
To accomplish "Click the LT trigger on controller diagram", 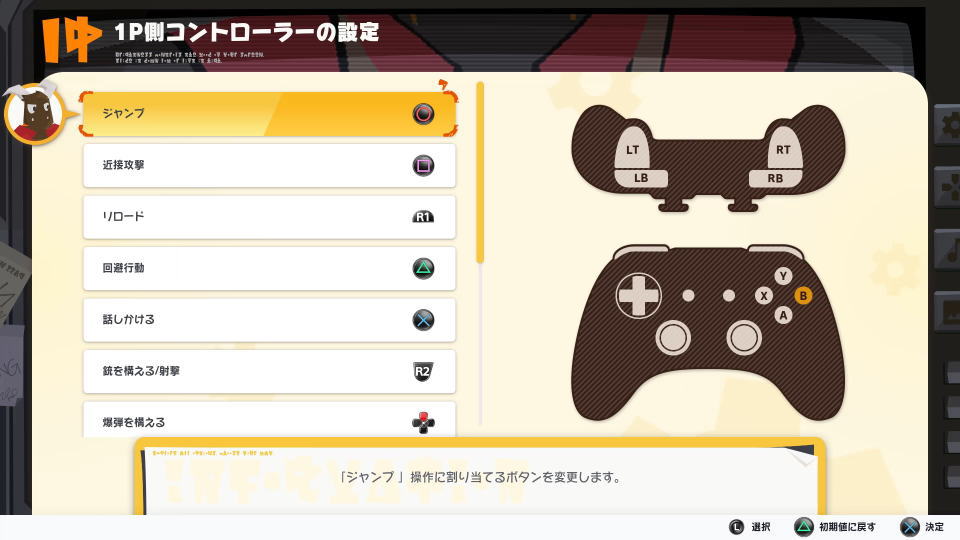I will click(632, 147).
